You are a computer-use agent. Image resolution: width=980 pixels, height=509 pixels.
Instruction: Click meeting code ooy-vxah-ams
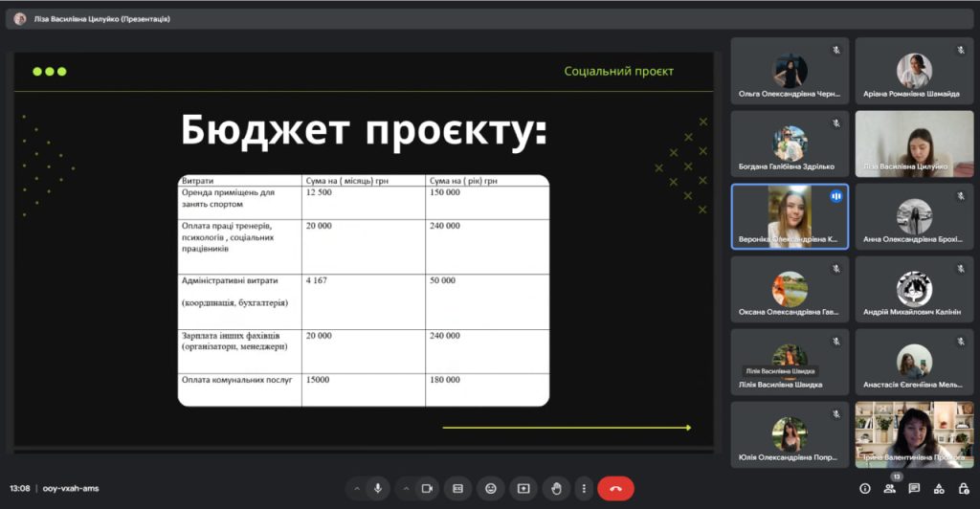click(x=71, y=488)
